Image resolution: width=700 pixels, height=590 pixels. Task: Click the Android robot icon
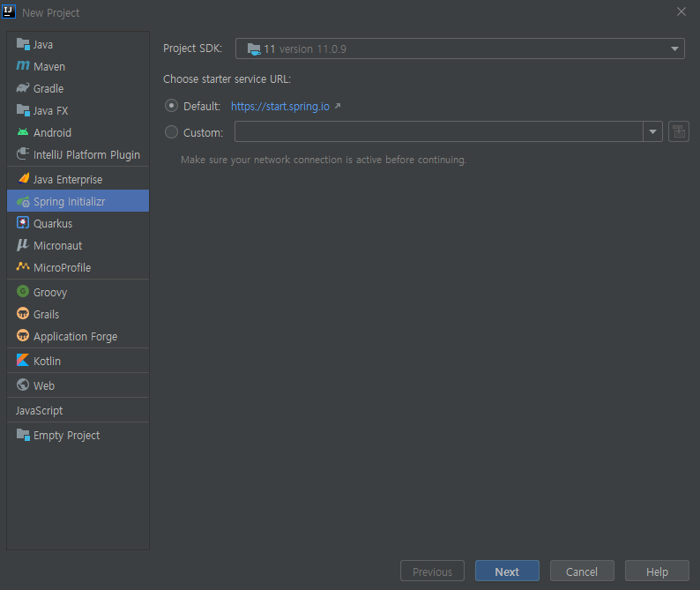(23, 131)
